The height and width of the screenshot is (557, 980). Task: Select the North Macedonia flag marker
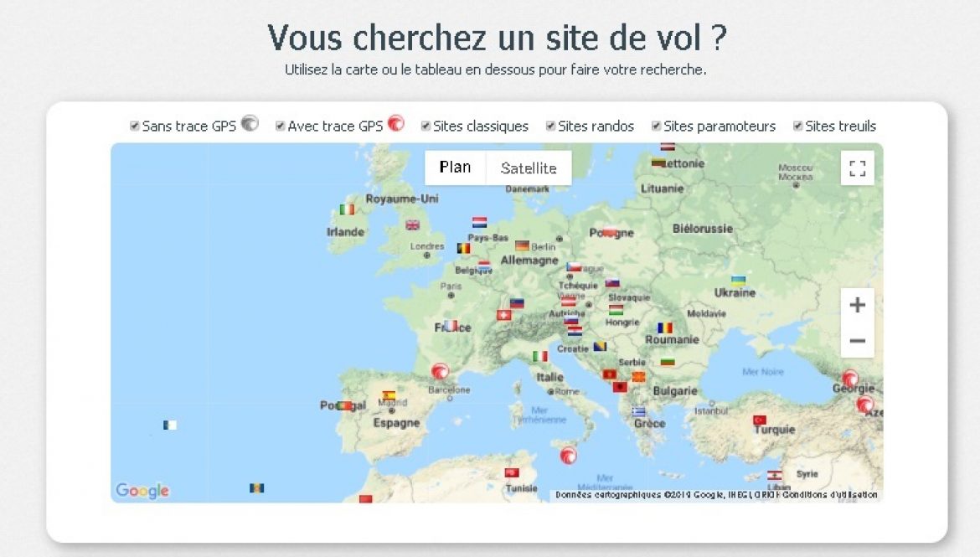point(639,376)
